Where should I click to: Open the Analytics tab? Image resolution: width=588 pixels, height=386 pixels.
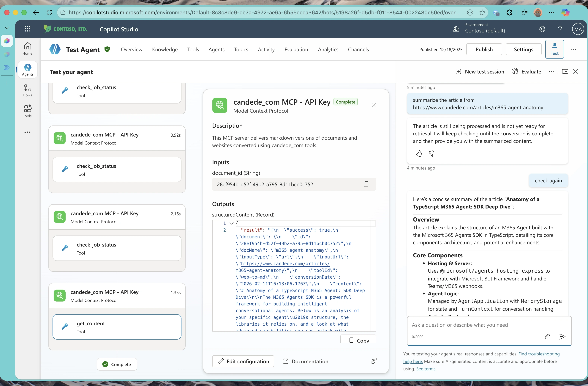(x=328, y=49)
